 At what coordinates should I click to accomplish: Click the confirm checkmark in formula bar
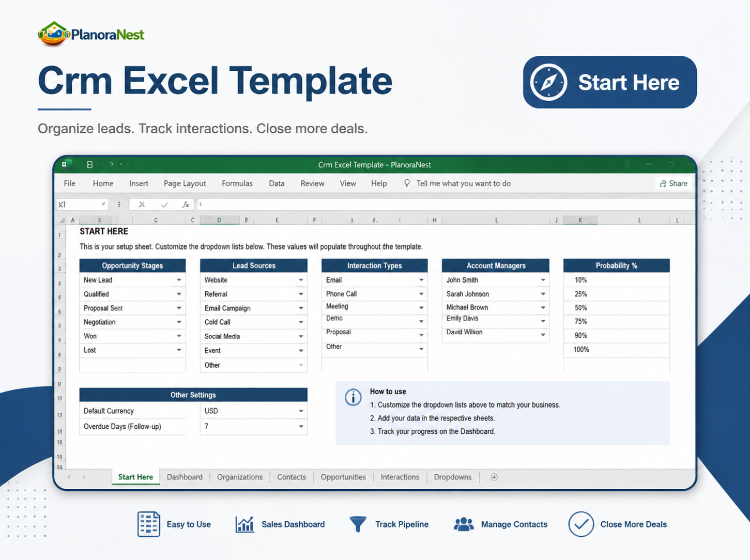(x=164, y=205)
